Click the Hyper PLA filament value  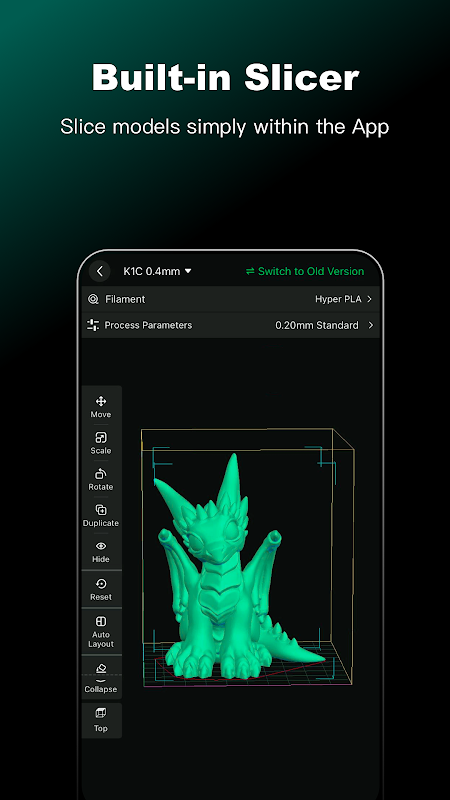pos(339,299)
